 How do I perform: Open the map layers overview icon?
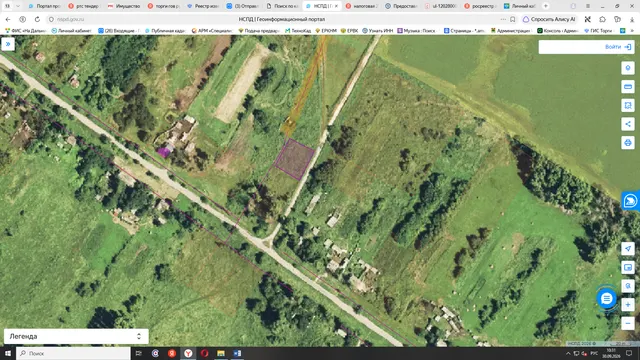[628, 267]
